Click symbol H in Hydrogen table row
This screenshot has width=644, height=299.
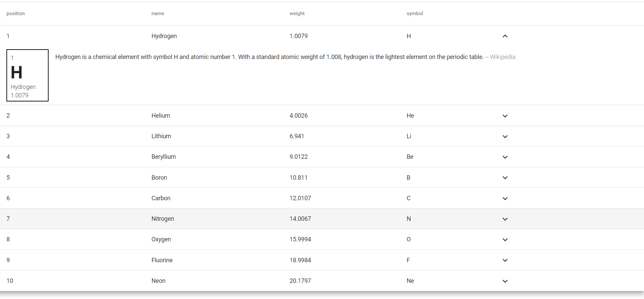[409, 36]
